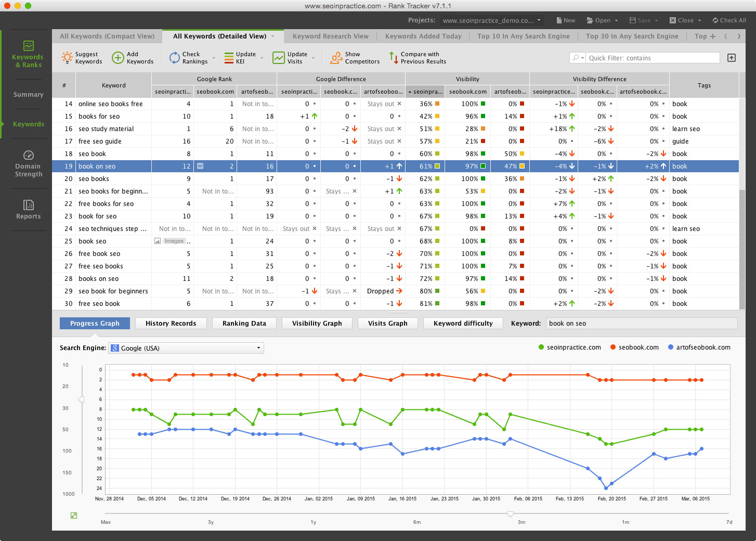Click the Add Keywords plus icon
The height and width of the screenshot is (541, 756).
pos(118,58)
